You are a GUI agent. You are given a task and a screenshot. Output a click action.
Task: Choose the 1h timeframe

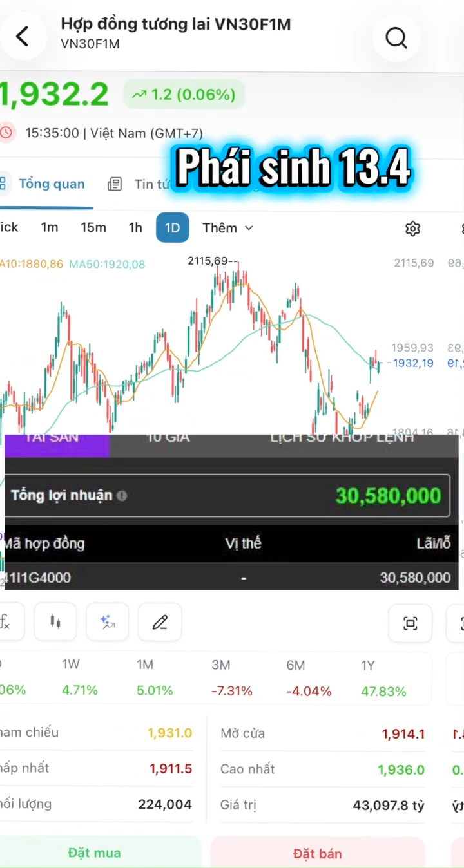pos(135,228)
